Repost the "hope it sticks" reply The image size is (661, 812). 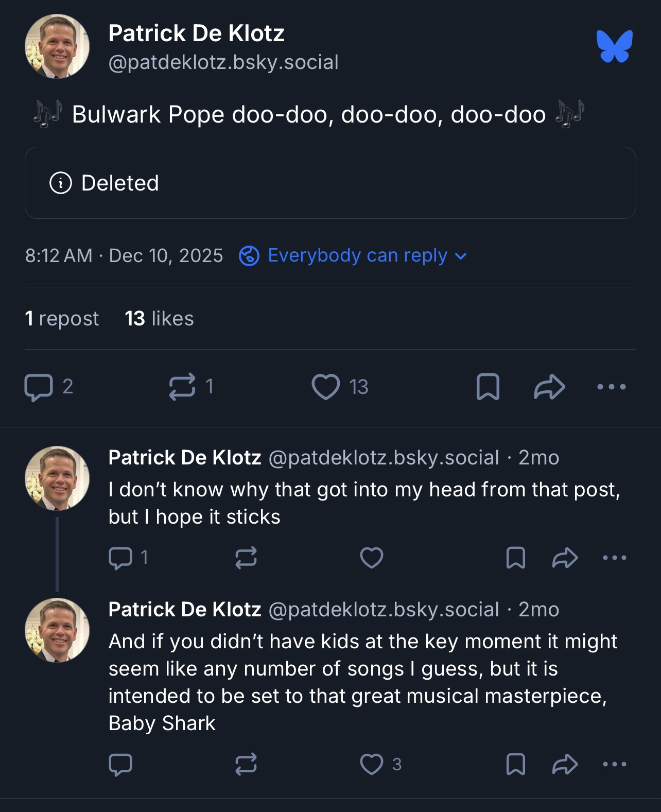point(246,558)
